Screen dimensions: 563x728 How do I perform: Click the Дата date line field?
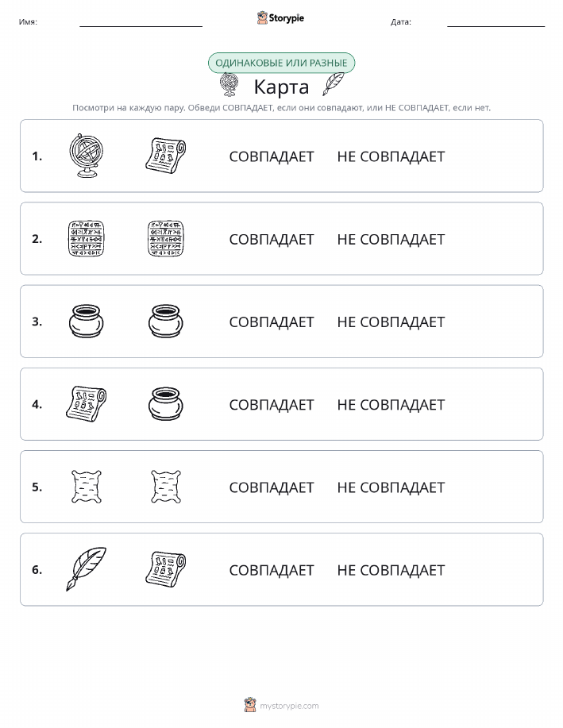tap(496, 21)
